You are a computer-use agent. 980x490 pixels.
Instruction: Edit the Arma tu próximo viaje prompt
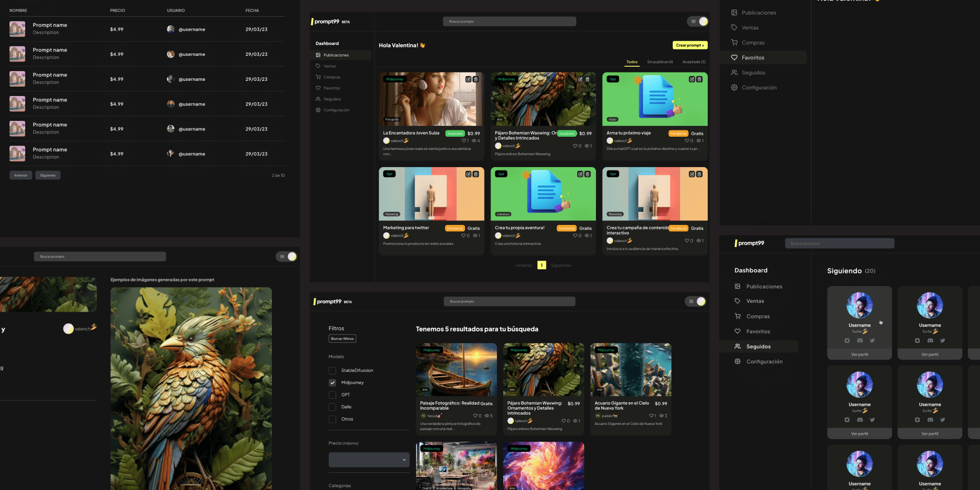692,79
